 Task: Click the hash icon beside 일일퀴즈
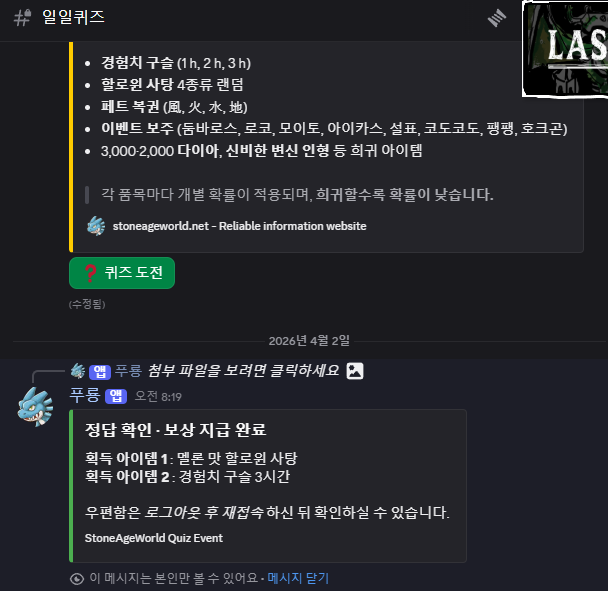(22, 18)
